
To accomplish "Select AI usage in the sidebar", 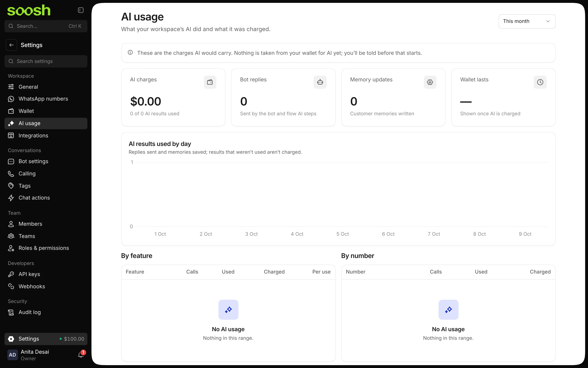I will [46, 123].
